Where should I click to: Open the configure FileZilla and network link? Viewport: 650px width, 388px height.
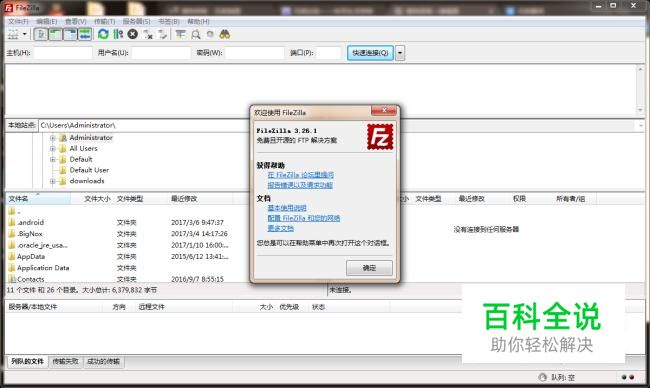[x=304, y=218]
